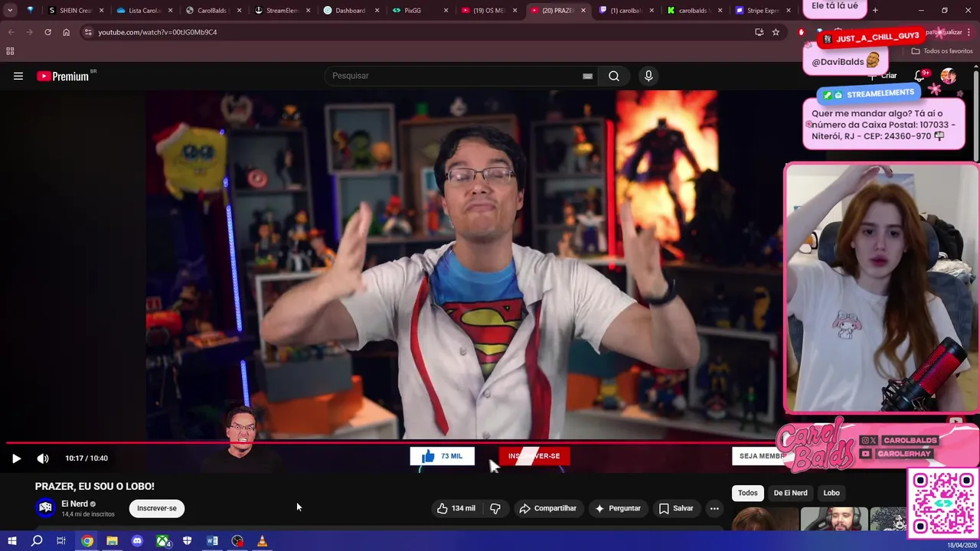Open the Ei Nerd channel name link

coord(75,504)
